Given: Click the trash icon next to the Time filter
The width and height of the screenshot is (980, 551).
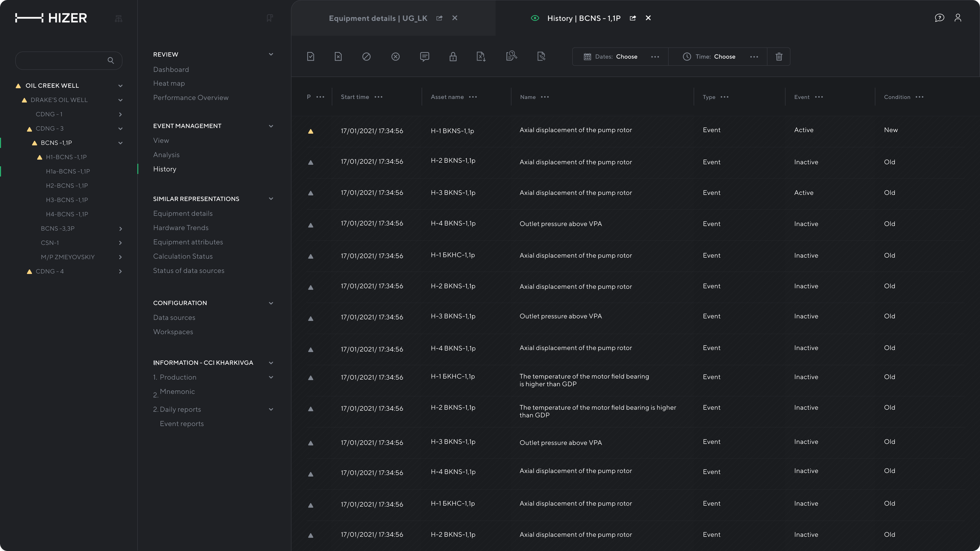Looking at the screenshot, I should pos(779,56).
